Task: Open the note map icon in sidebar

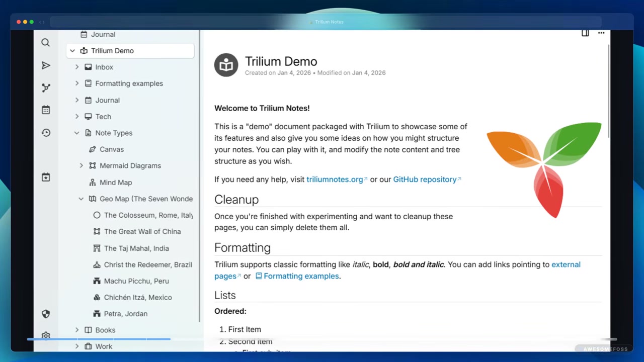Action: click(46, 88)
